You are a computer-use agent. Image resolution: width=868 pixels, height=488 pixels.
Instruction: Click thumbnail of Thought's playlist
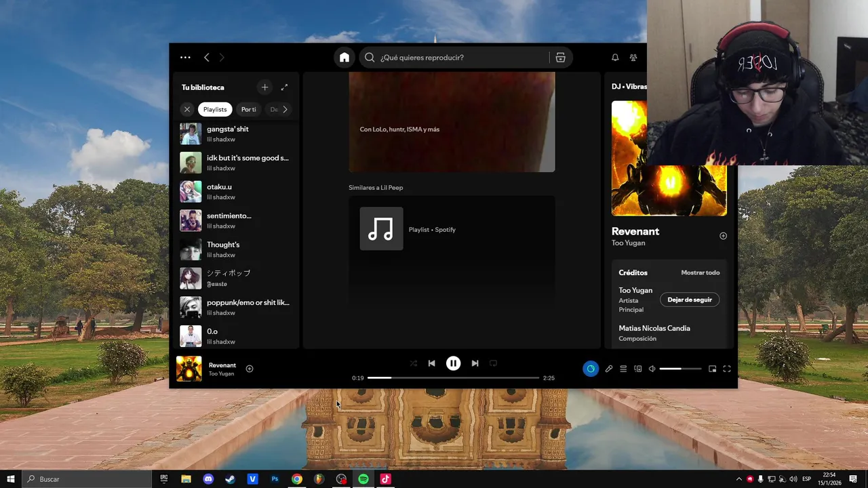(x=191, y=249)
